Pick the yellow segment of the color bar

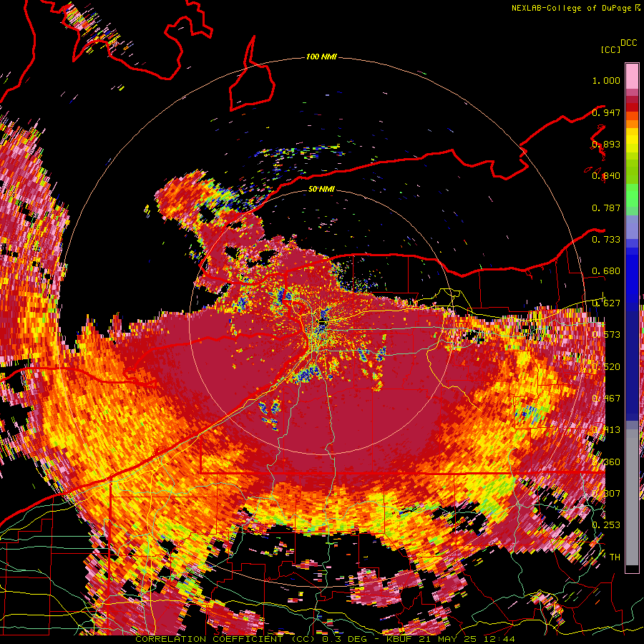click(x=632, y=141)
